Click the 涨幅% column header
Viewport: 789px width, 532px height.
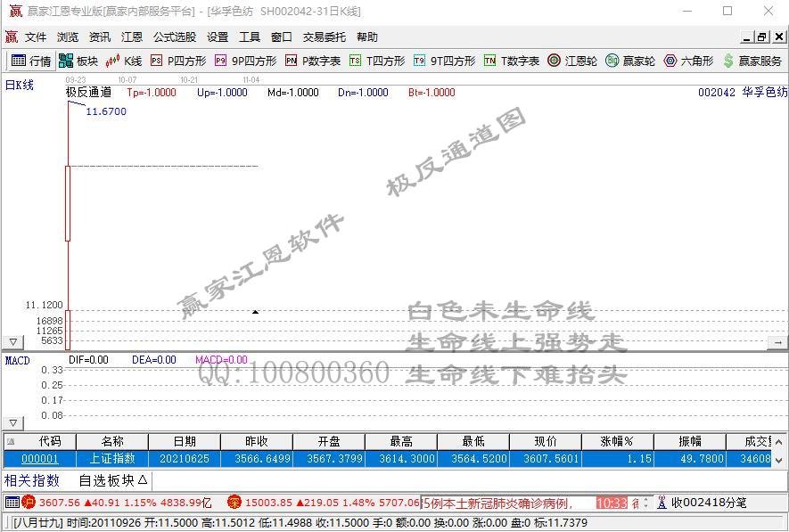click(x=618, y=441)
